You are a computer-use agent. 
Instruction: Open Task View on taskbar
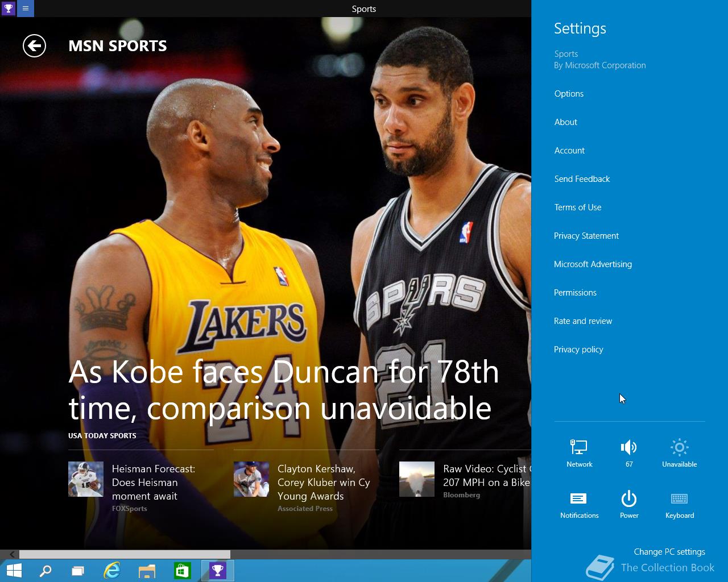click(78, 571)
